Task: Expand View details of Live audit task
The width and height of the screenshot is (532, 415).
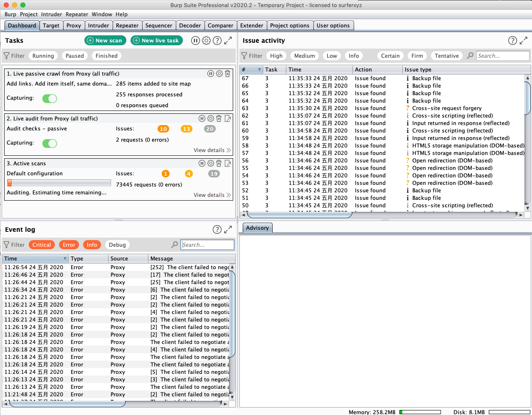Action: click(x=212, y=150)
